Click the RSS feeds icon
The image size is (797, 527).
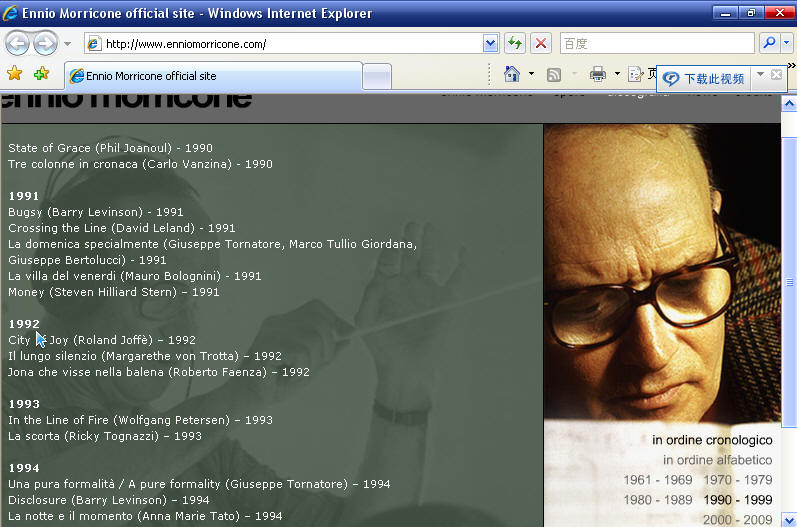(554, 75)
